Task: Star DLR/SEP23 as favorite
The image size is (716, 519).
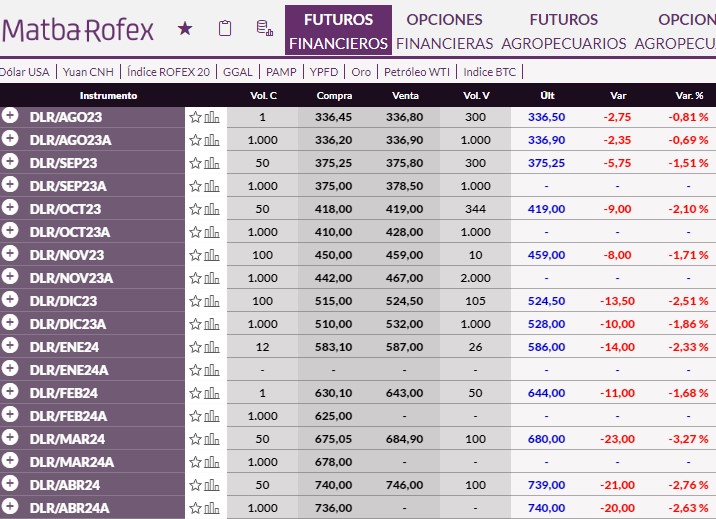Action: coord(196,163)
